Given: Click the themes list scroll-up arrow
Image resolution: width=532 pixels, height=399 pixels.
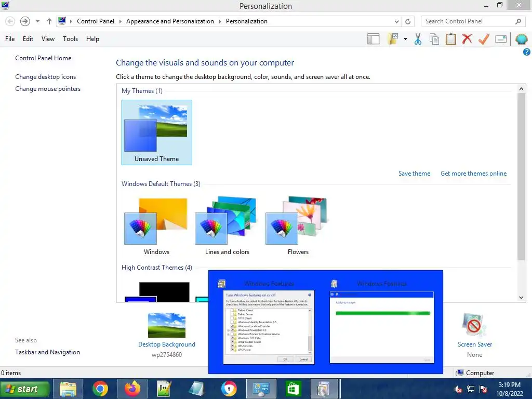Looking at the screenshot, I should click(521, 89).
